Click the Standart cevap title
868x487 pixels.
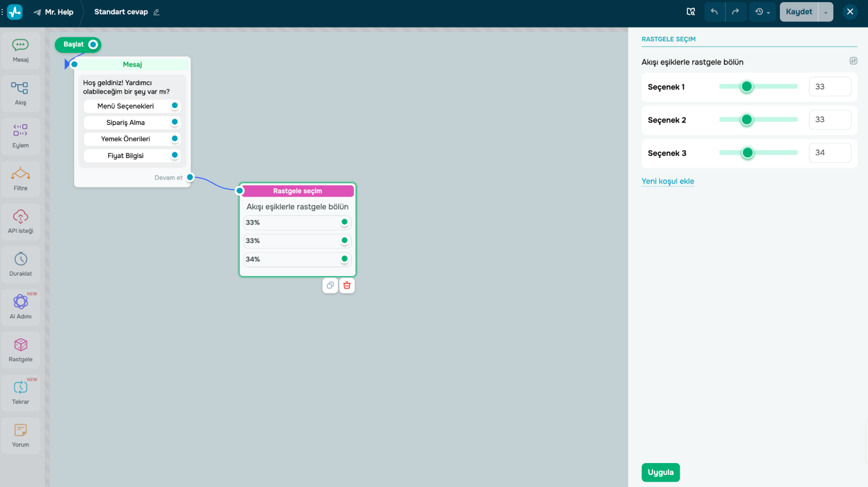[121, 12]
